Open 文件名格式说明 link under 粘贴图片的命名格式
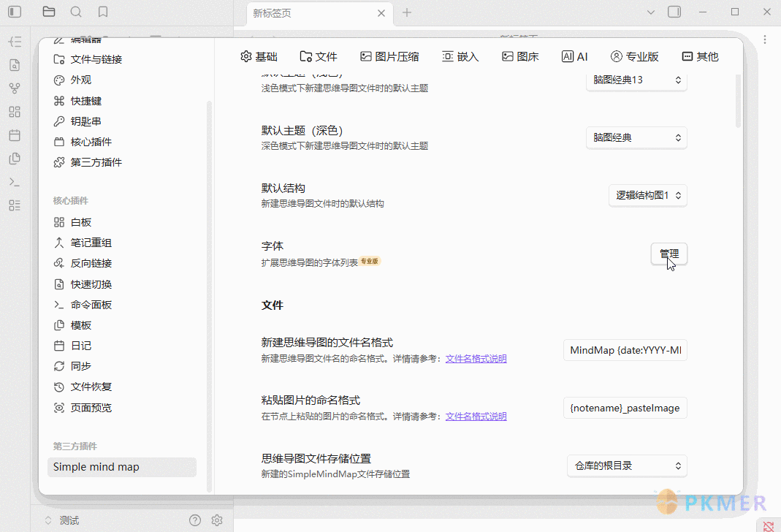781x532 pixels. (x=476, y=417)
